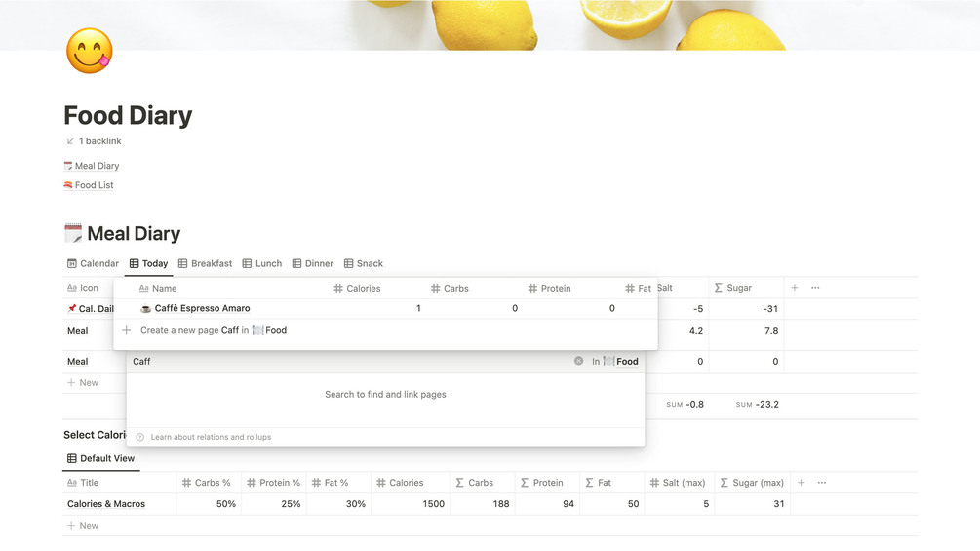980x551 pixels.
Task: Add a property to Calories table
Action: point(801,483)
